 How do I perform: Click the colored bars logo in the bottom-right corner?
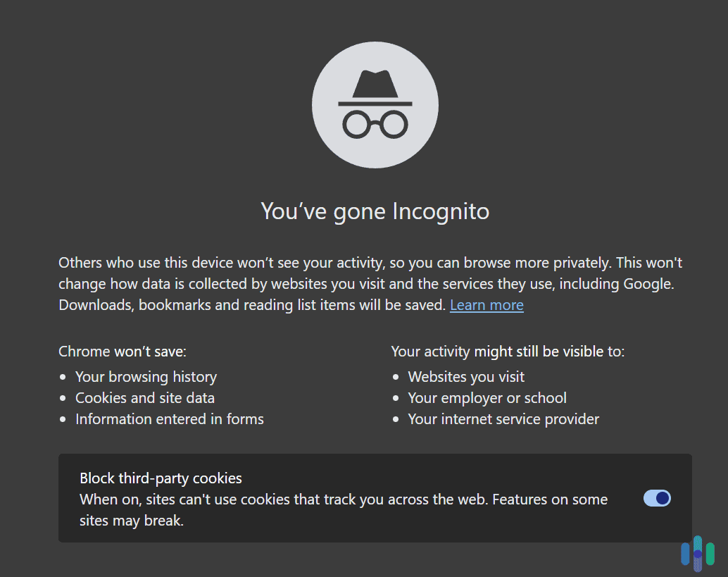698,554
